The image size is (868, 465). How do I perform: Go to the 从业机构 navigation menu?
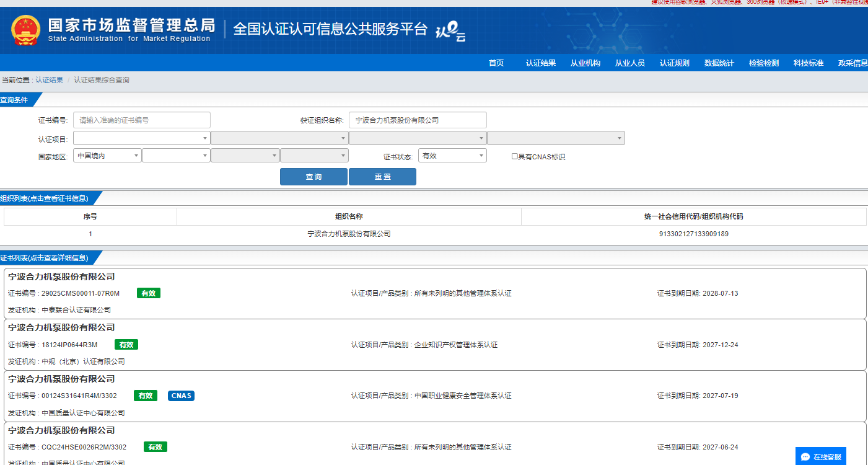(x=585, y=63)
